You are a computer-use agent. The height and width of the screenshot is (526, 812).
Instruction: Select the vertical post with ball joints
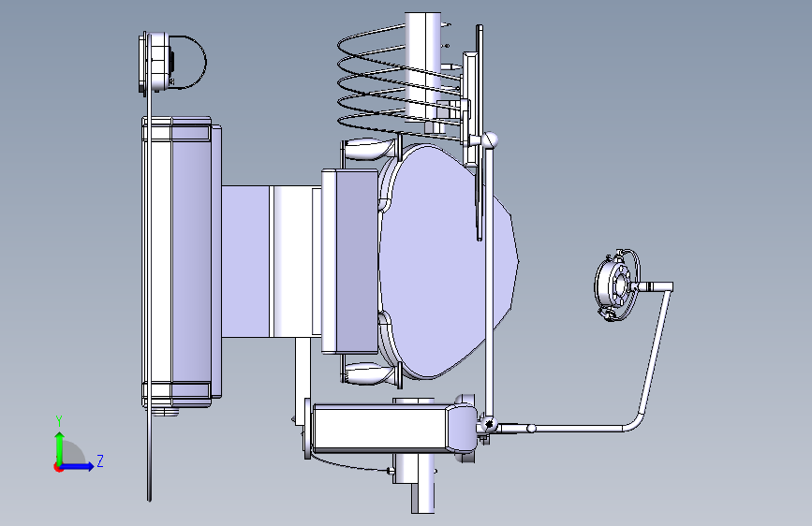pos(489,282)
